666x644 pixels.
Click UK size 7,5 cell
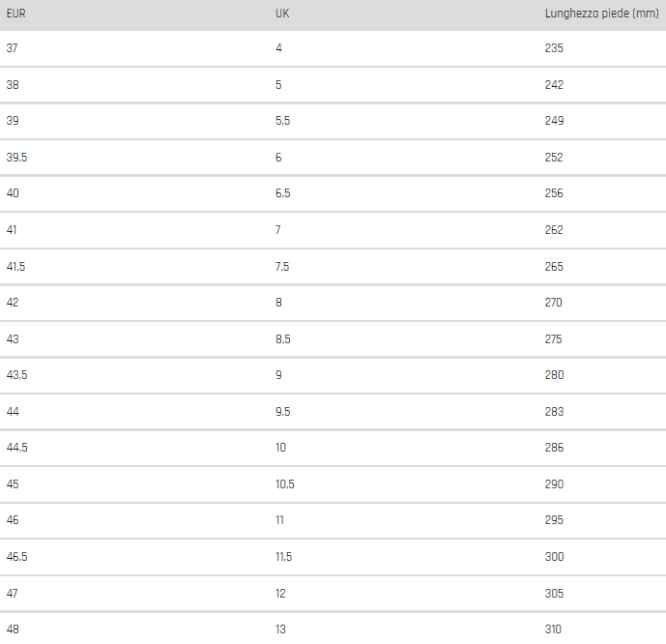(x=282, y=267)
